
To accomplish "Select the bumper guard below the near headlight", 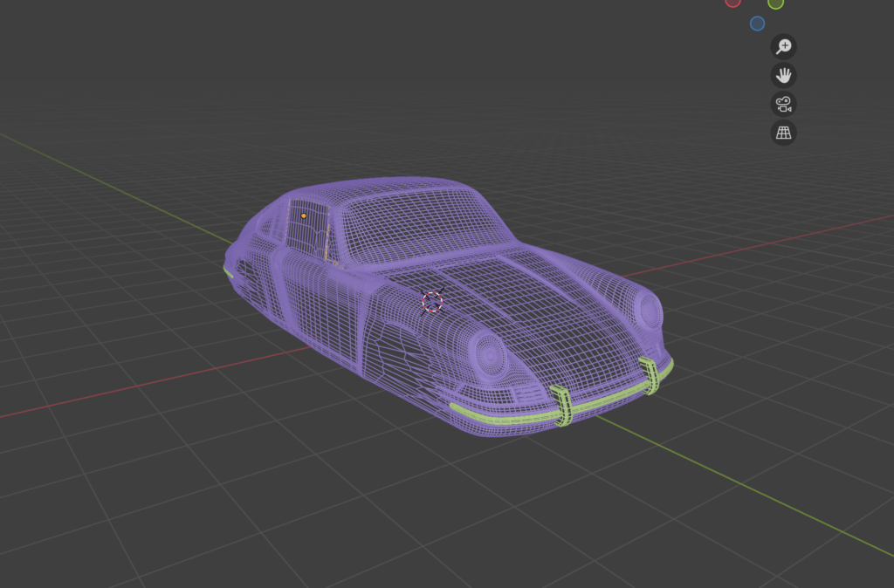I will tap(562, 407).
